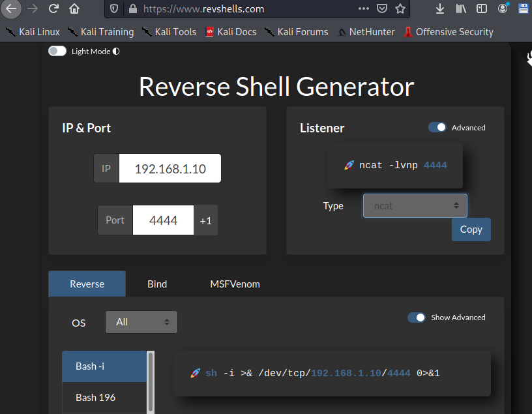Switch to the Reverse tab
Image resolution: width=532 pixels, height=414 pixels.
click(x=87, y=284)
